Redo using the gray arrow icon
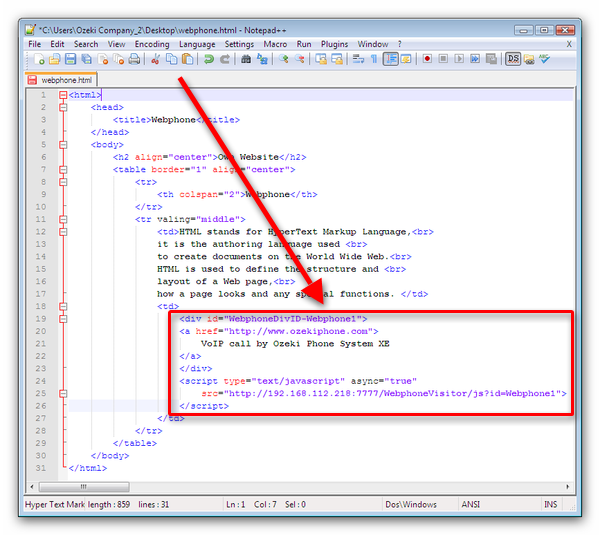The width and height of the screenshot is (600, 535). tap(225, 59)
